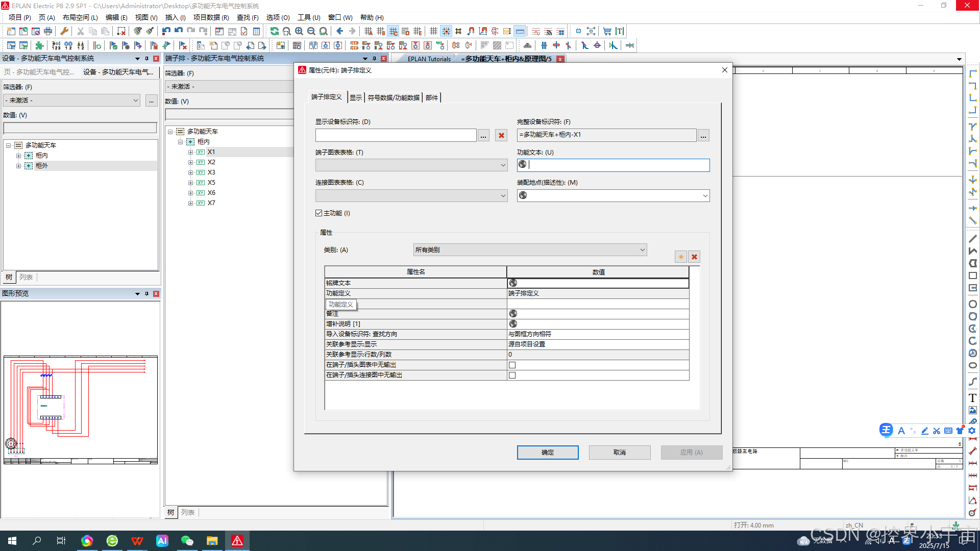Collapse the 多功能天车 root in the 设备 tree

coord(9,146)
